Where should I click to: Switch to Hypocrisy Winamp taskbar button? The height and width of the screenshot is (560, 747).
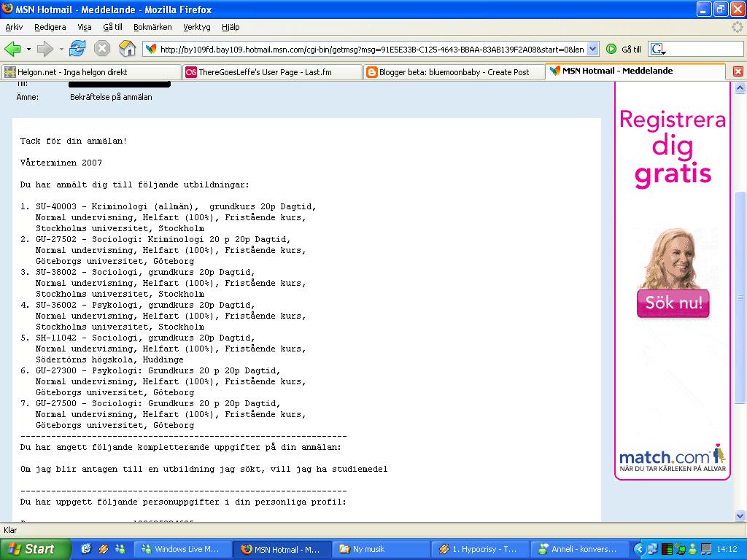[481, 549]
